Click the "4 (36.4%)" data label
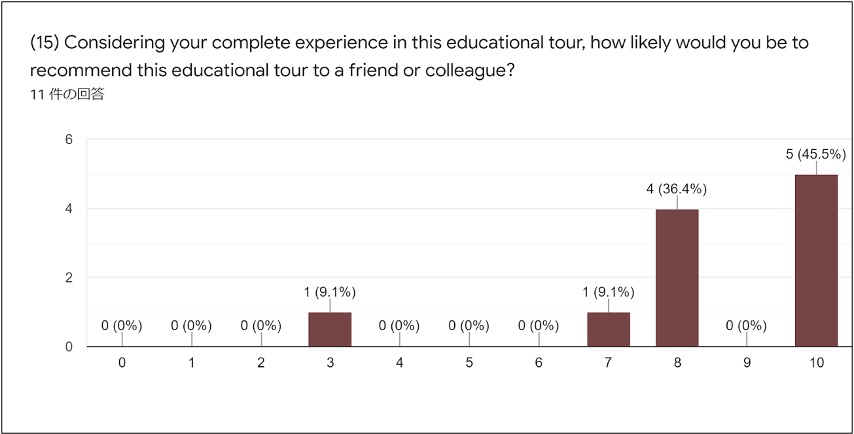Viewport: 854px width, 434px height. point(677,188)
